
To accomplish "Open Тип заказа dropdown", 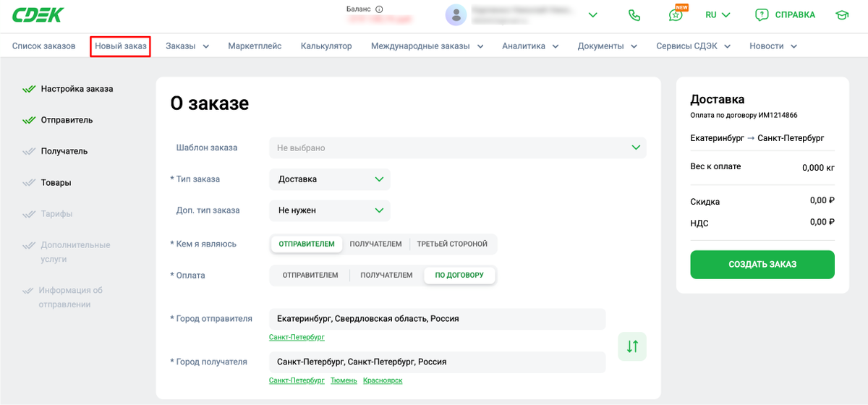I will pos(330,179).
